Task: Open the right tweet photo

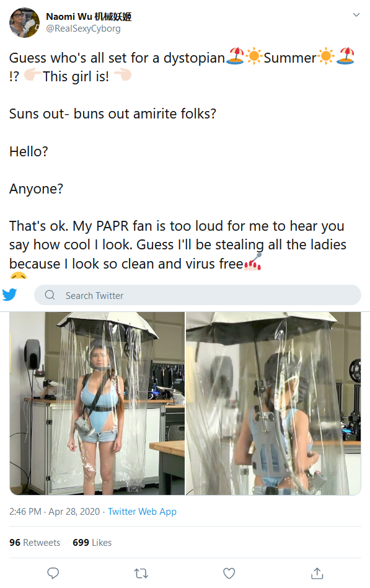Action: tap(273, 403)
